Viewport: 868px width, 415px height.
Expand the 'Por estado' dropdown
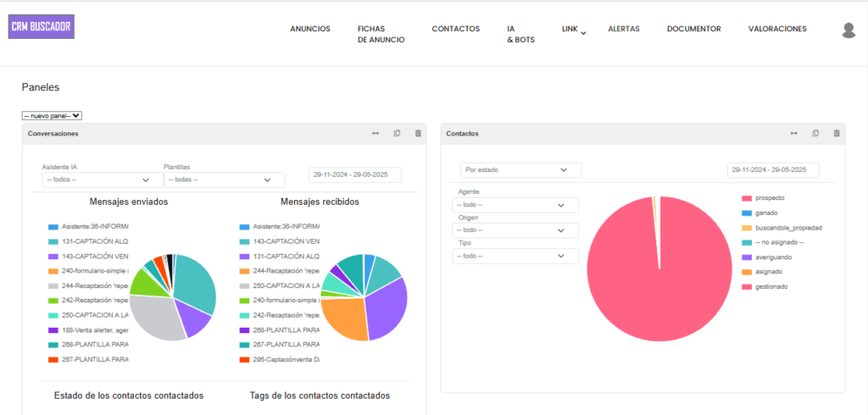pos(520,170)
